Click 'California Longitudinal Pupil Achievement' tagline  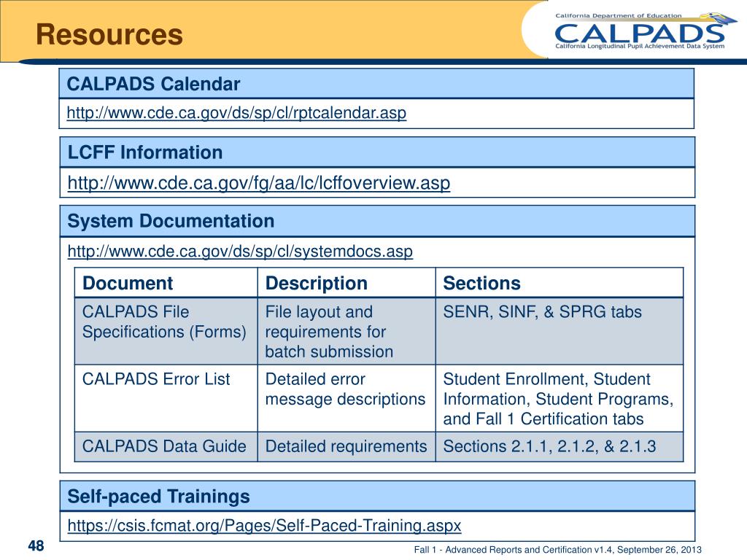640,46
